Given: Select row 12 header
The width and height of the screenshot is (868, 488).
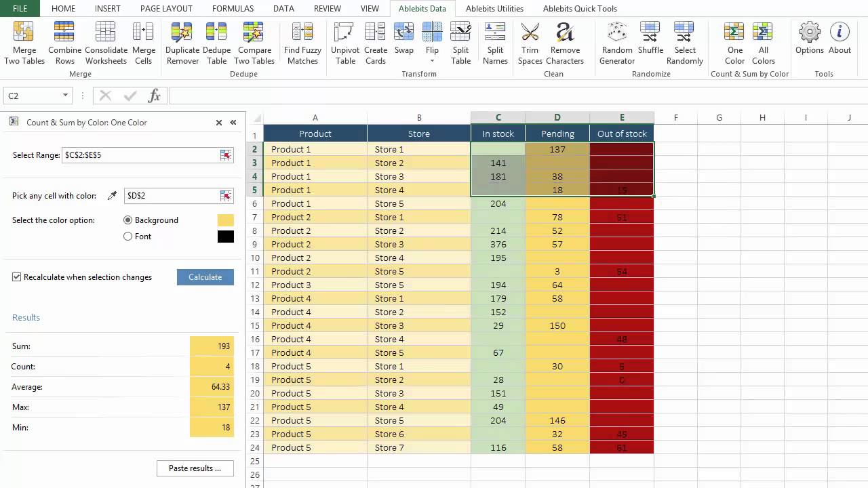Looking at the screenshot, I should [x=255, y=285].
